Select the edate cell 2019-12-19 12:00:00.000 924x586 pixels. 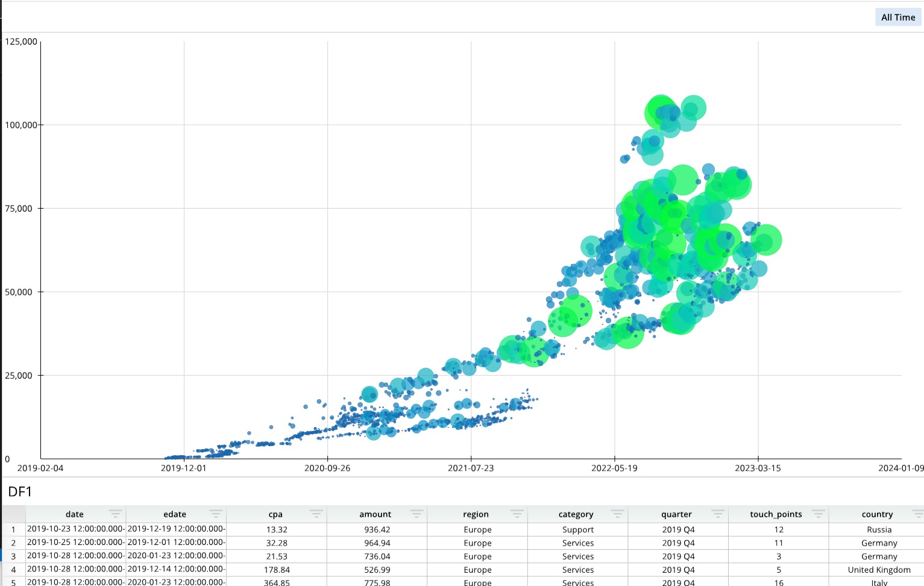click(176, 529)
